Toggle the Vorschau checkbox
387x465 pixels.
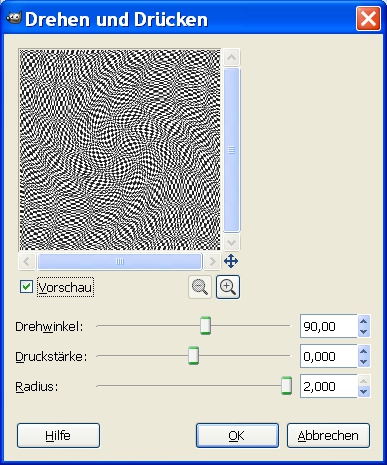click(x=26, y=287)
